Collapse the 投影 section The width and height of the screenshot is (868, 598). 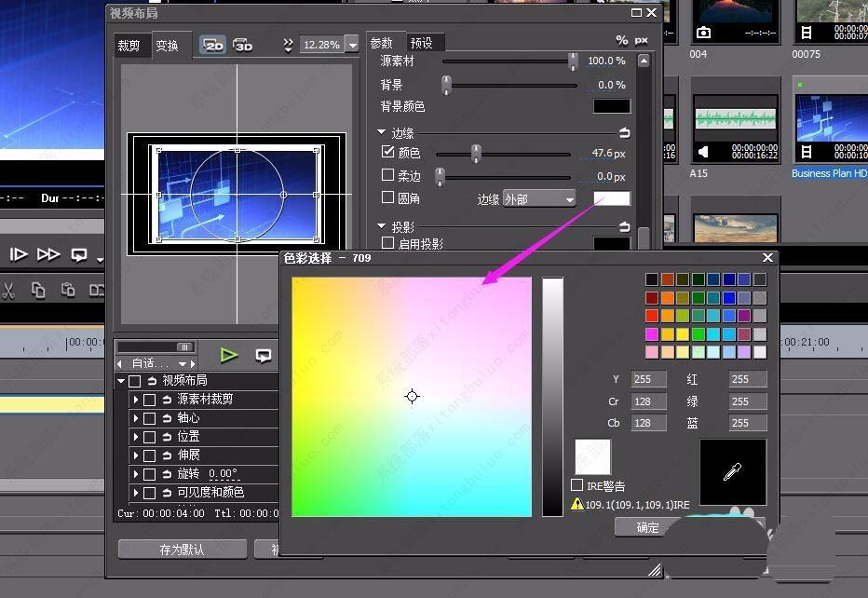coord(381,226)
